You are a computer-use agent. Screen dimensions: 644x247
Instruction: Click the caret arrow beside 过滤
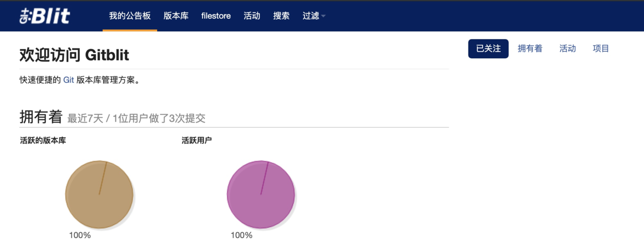[324, 16]
